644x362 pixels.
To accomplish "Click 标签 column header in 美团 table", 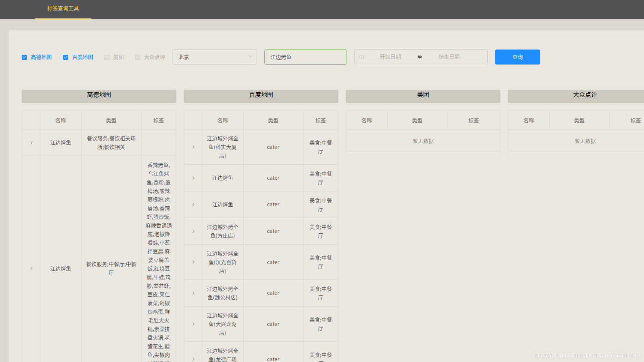I will pos(474,120).
